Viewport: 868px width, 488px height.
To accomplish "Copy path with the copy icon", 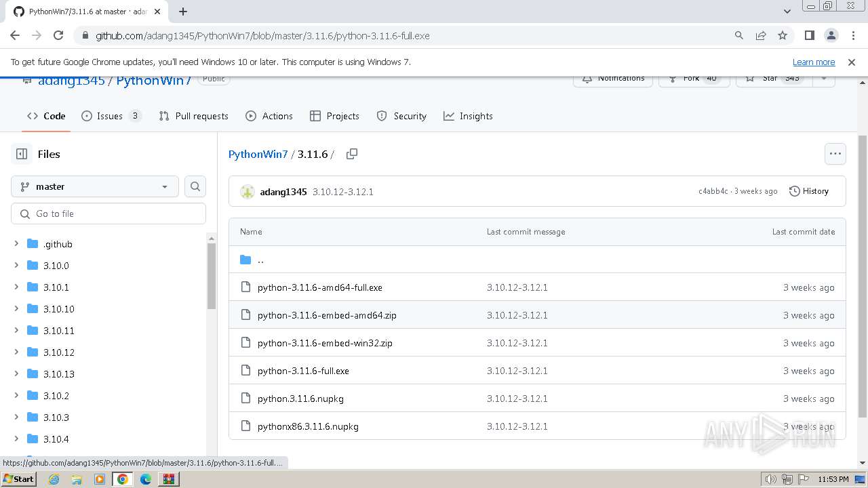I will (352, 154).
